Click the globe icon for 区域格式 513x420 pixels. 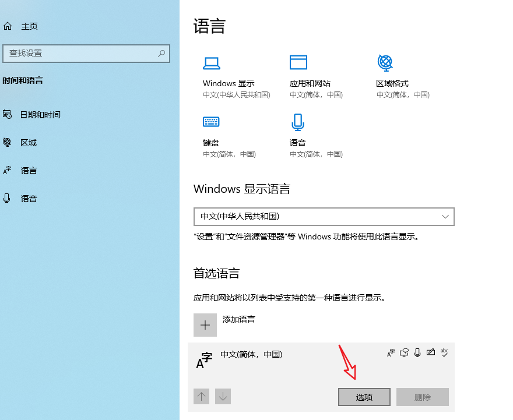click(x=385, y=63)
